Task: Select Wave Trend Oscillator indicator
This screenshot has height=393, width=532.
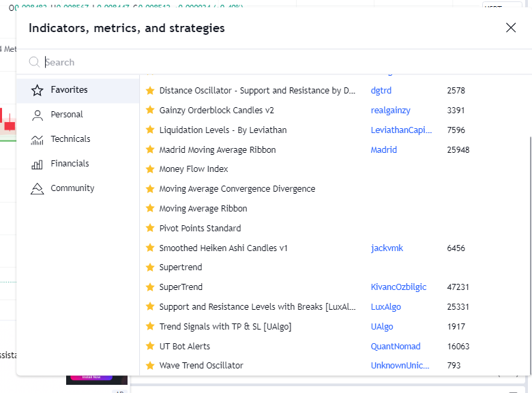Action: pos(201,366)
